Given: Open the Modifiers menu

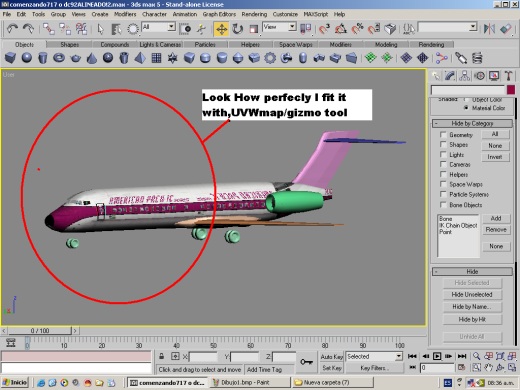Looking at the screenshot, I should click(125, 14).
